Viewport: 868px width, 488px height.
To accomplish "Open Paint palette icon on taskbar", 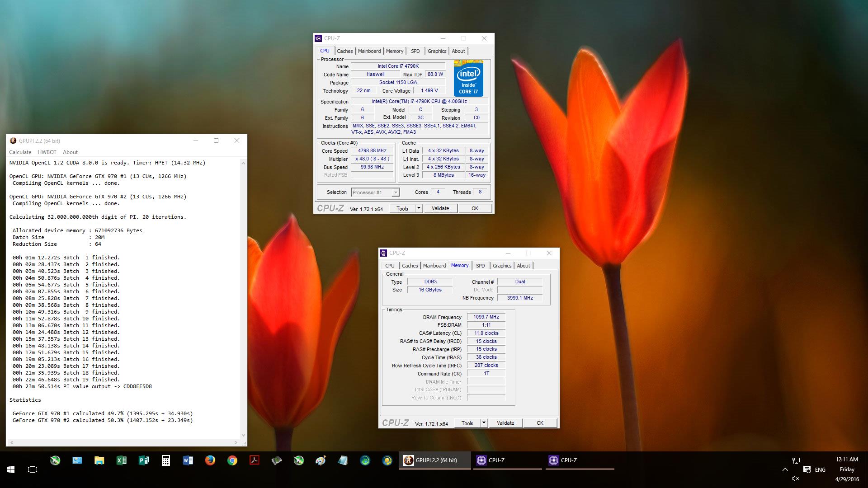I will point(321,460).
